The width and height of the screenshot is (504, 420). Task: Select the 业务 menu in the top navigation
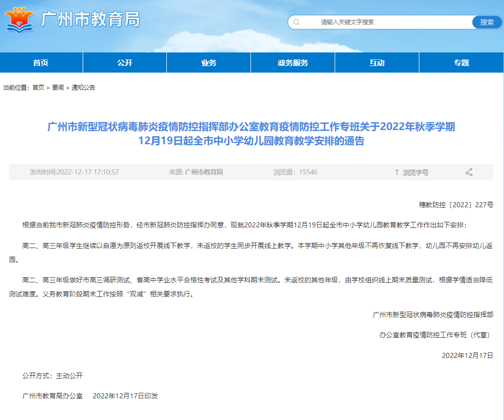click(209, 62)
